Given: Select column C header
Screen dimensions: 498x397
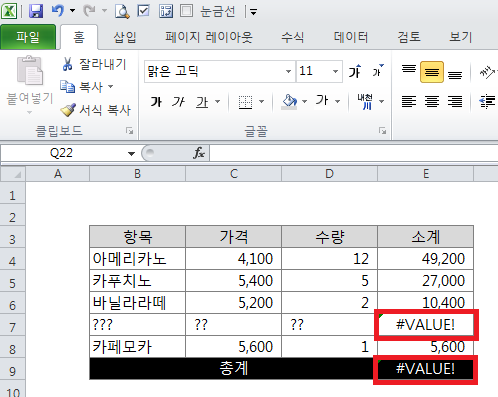Looking at the screenshot, I should [234, 174].
